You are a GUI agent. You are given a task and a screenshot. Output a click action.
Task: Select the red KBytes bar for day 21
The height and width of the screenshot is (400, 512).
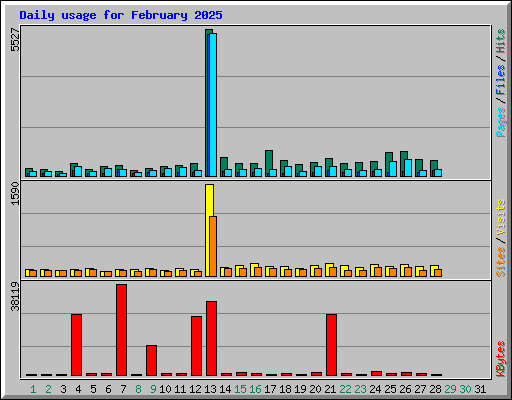(x=331, y=345)
